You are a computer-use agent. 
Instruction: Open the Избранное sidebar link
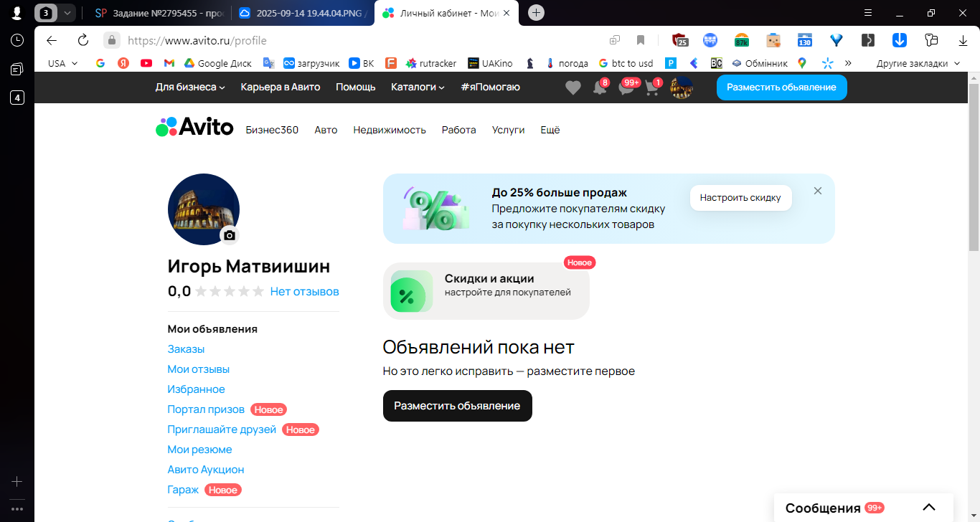(196, 389)
